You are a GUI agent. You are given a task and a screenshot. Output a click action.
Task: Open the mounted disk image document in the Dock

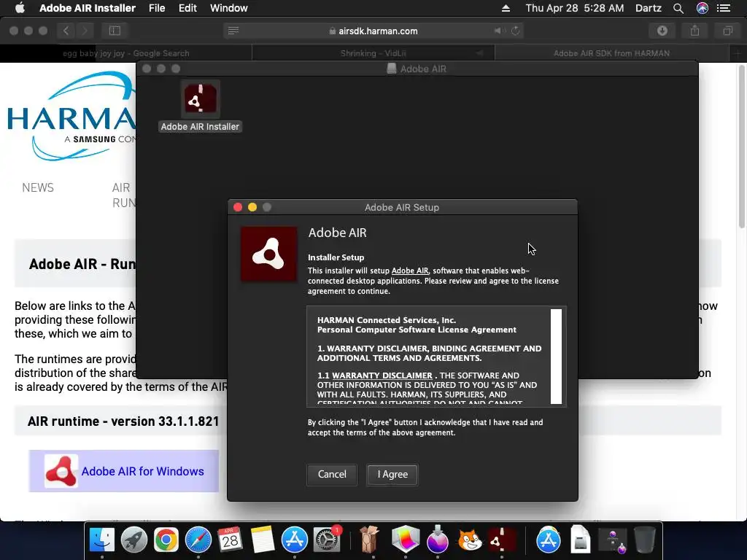click(x=580, y=540)
